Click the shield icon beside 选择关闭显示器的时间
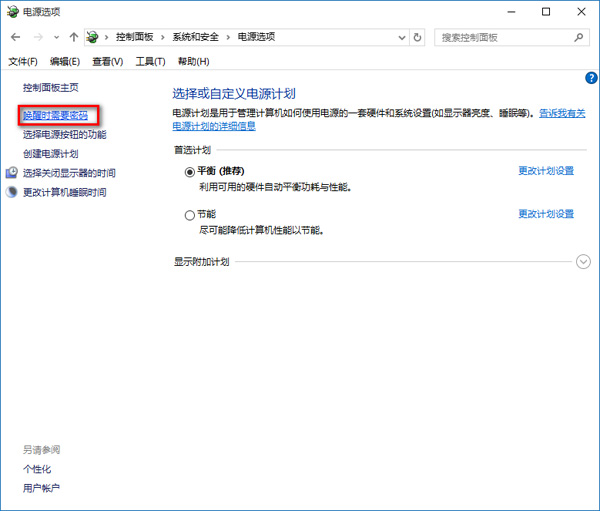 [12, 173]
